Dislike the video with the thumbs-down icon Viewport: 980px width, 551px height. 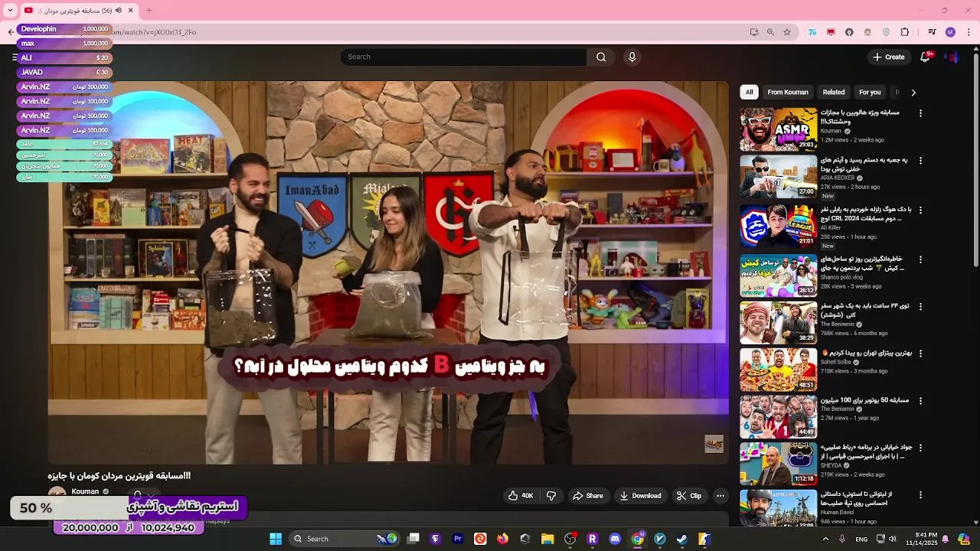pyautogui.click(x=551, y=496)
